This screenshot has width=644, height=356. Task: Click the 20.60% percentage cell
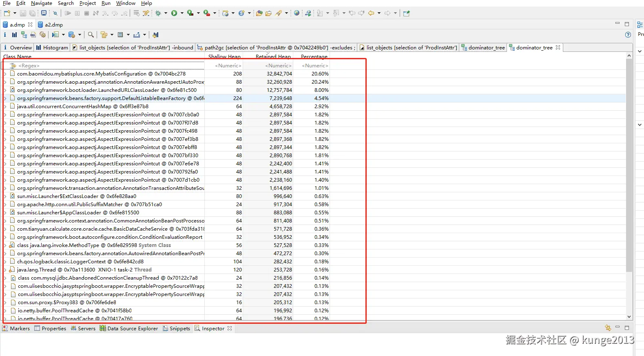(320, 74)
